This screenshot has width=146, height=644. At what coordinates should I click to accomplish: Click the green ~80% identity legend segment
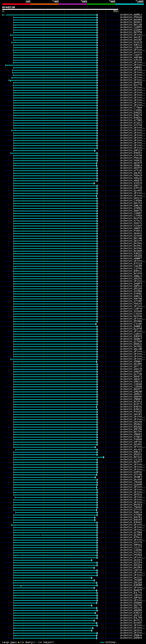101,4
